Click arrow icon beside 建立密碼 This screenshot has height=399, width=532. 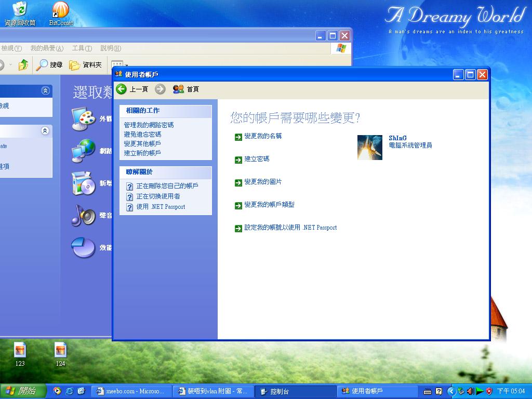238,160
